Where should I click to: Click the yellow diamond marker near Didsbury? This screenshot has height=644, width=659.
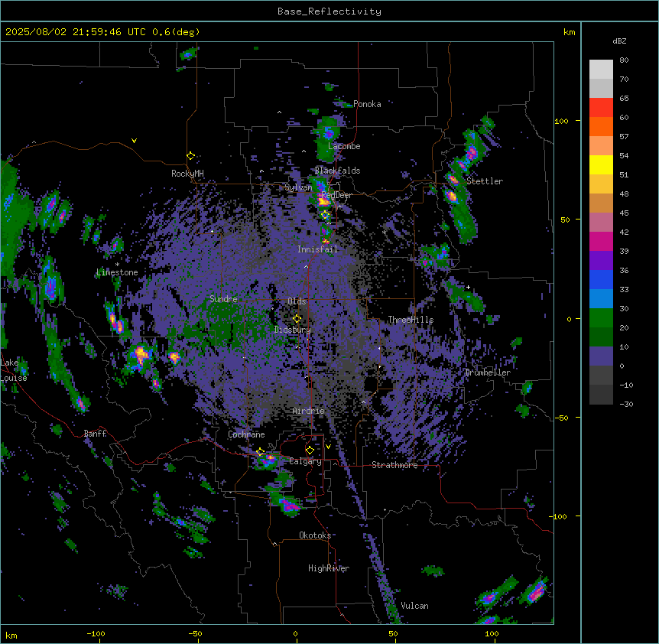pos(297,319)
